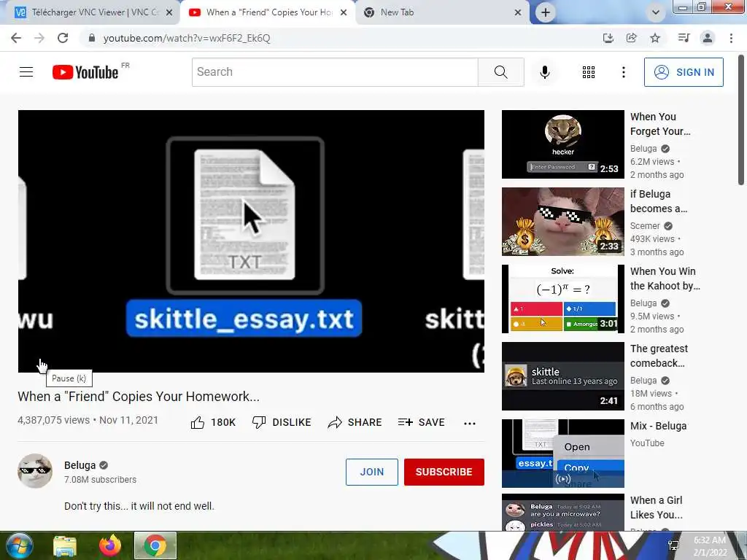Open a new browser tab with plus
Image resolution: width=747 pixels, height=560 pixels.
[546, 12]
